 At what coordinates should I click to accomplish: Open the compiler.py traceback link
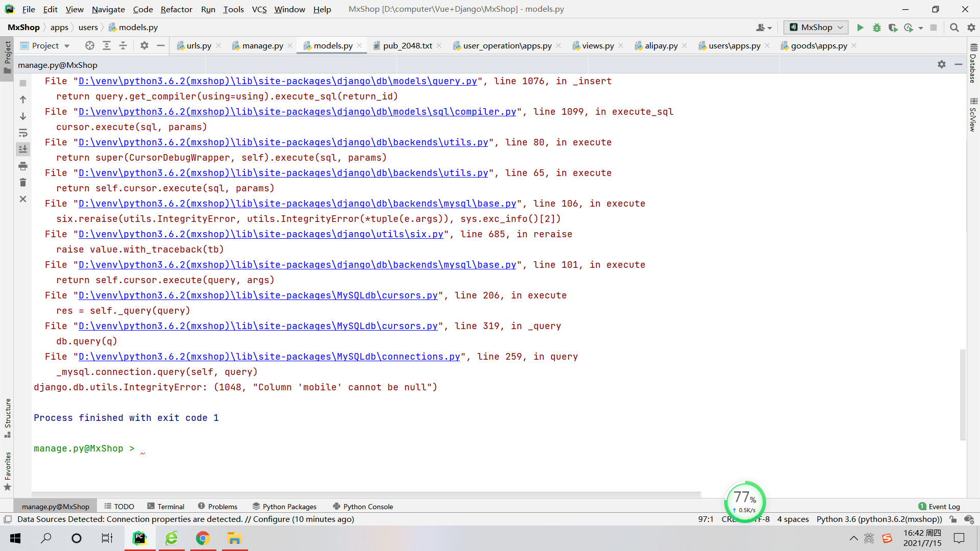pos(297,112)
